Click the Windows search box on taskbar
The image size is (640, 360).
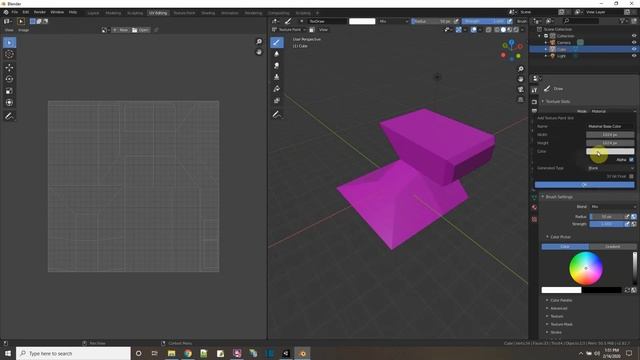73,353
